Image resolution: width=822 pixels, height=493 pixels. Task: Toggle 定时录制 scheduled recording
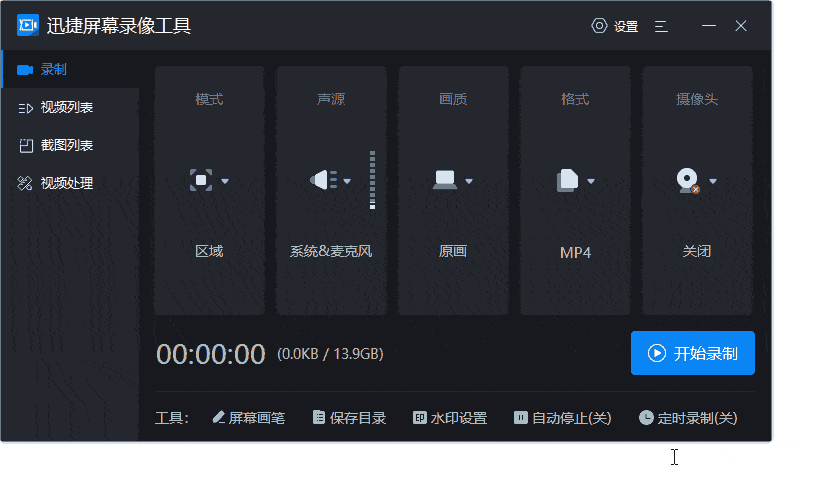(x=688, y=418)
